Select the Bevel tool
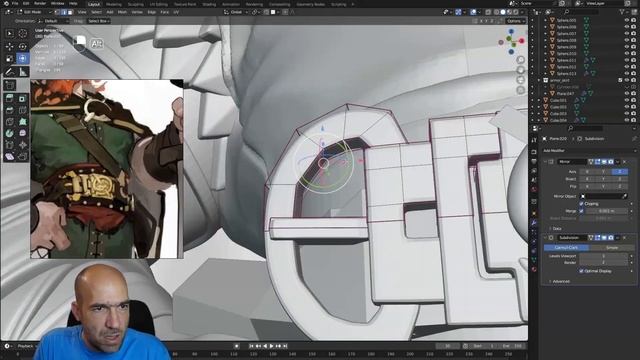Viewport: 640px width, 360px height. click(x=9, y=110)
